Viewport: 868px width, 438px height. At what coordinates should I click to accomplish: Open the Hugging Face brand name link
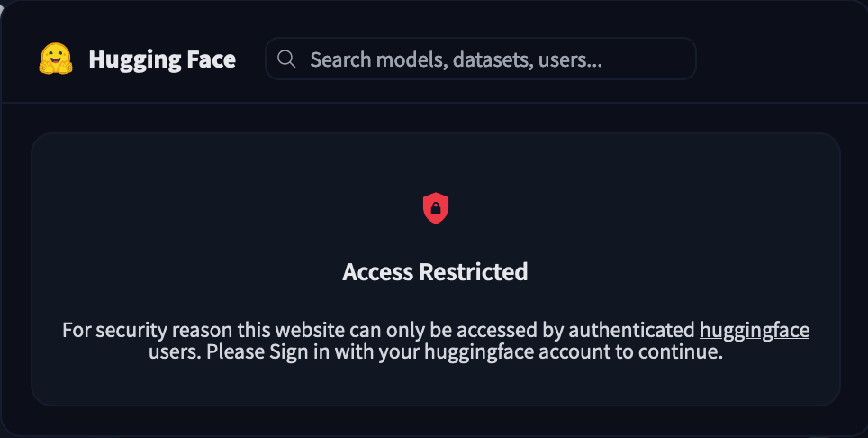pyautogui.click(x=162, y=59)
